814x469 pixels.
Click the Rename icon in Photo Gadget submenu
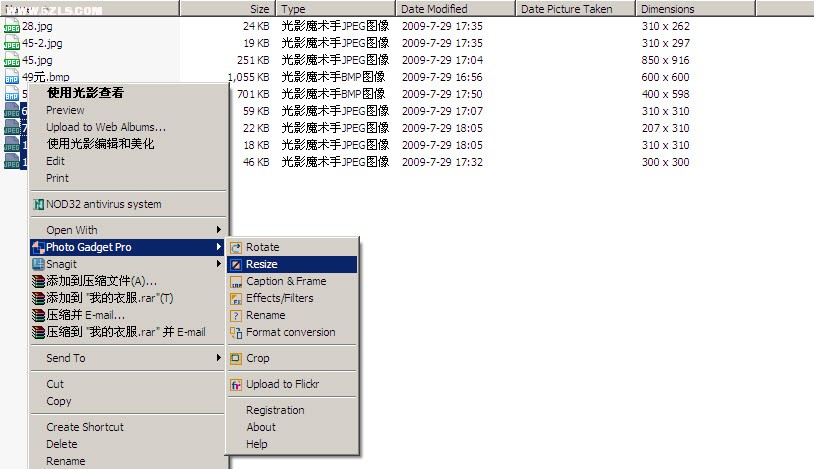coord(236,316)
